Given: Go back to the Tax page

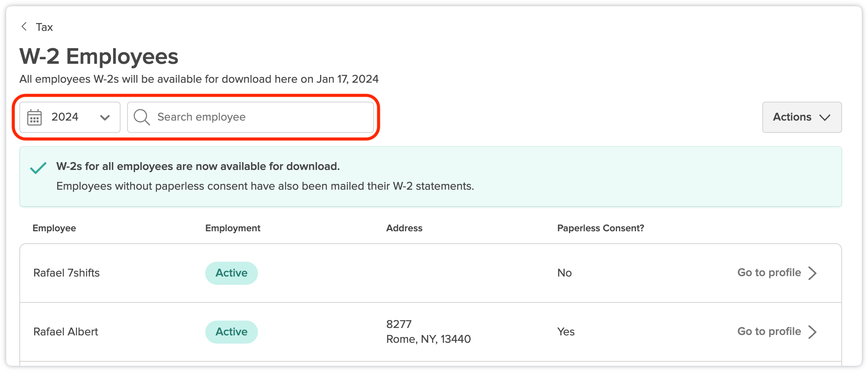Looking at the screenshot, I should tap(37, 27).
